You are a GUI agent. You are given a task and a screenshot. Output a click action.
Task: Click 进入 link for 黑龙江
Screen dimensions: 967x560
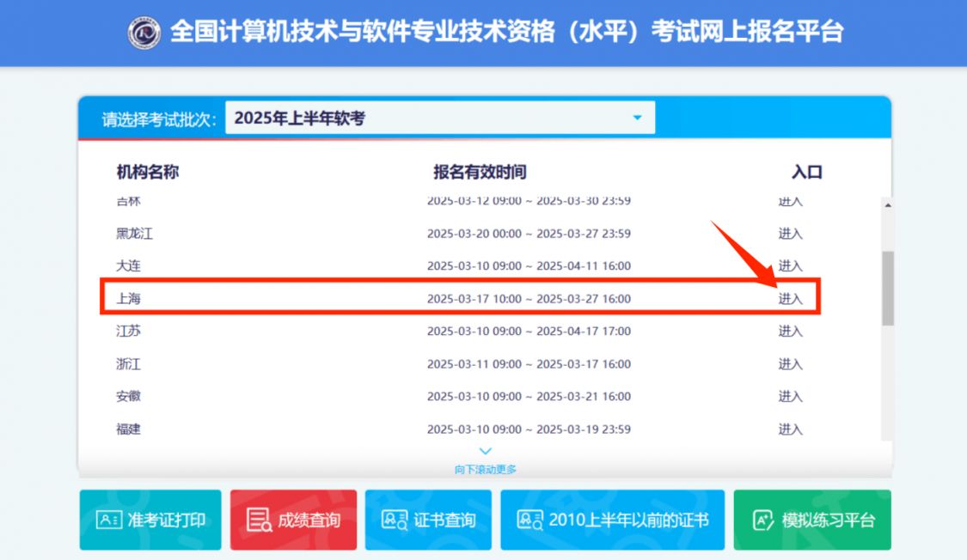coord(790,234)
